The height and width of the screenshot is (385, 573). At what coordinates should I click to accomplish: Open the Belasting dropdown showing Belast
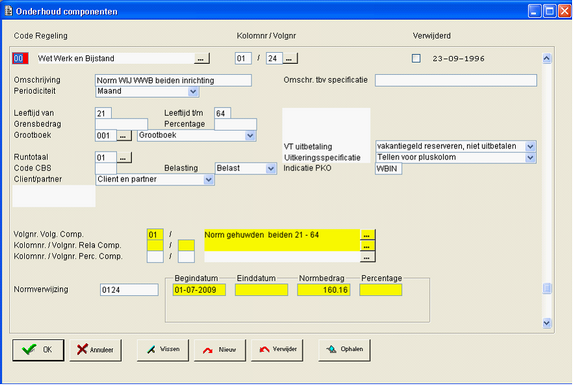[x=245, y=168]
